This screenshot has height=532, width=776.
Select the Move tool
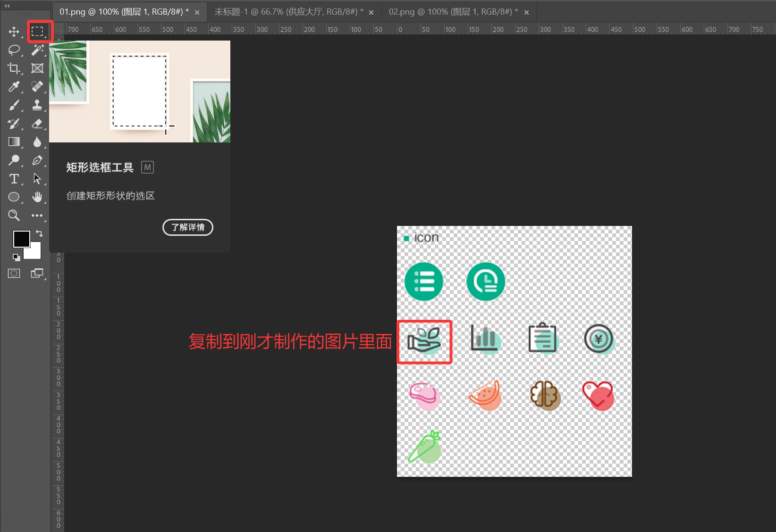(x=14, y=32)
